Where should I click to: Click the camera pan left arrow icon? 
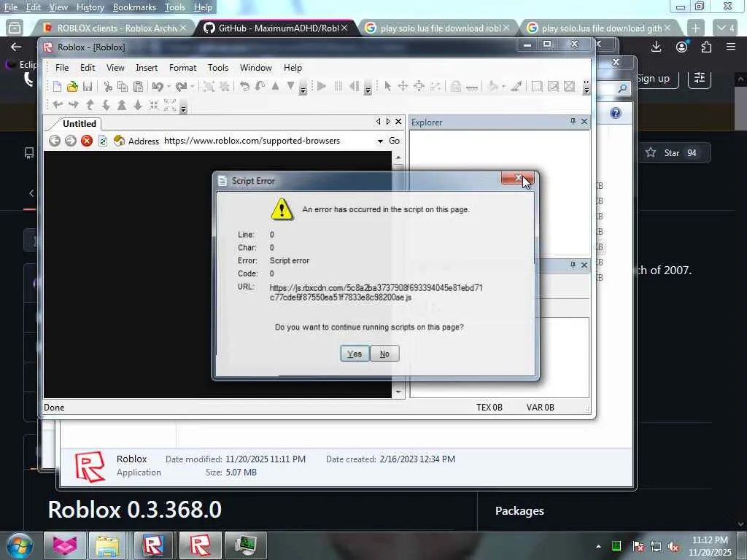tap(58, 105)
